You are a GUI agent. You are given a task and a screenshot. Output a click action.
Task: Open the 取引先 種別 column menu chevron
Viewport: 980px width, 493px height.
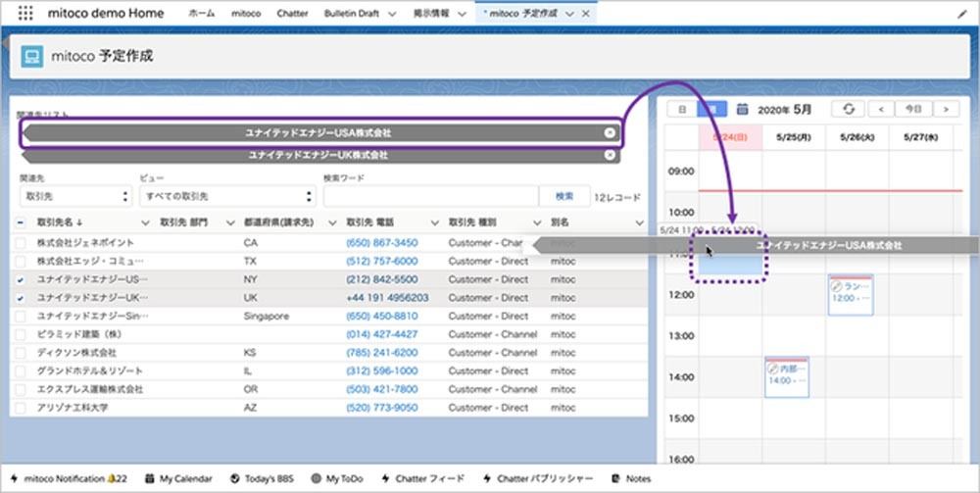tap(537, 222)
